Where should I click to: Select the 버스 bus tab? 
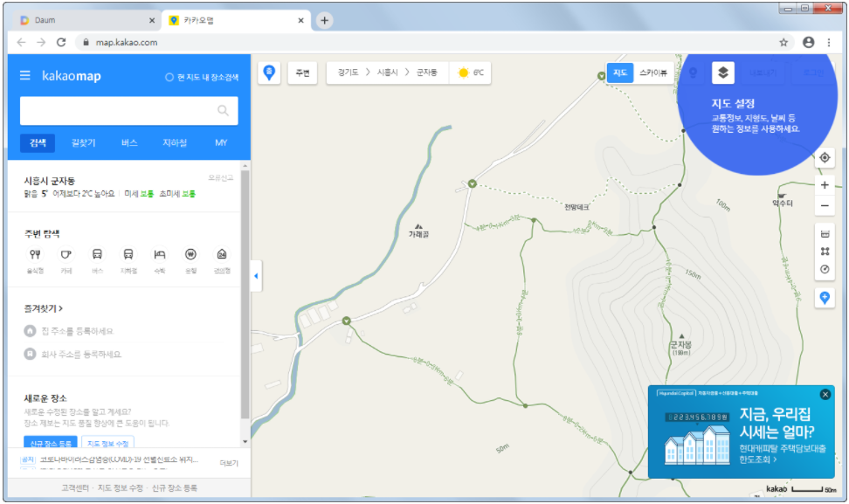click(x=129, y=143)
